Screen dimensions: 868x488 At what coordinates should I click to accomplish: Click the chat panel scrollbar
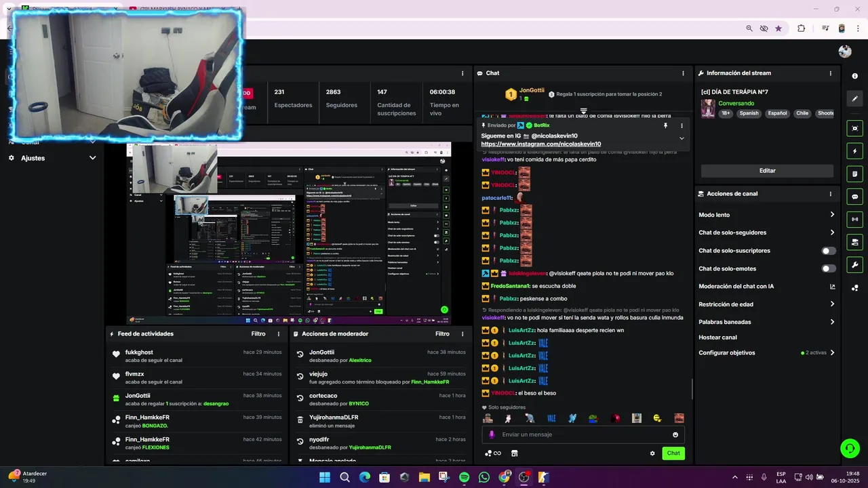[692, 389]
